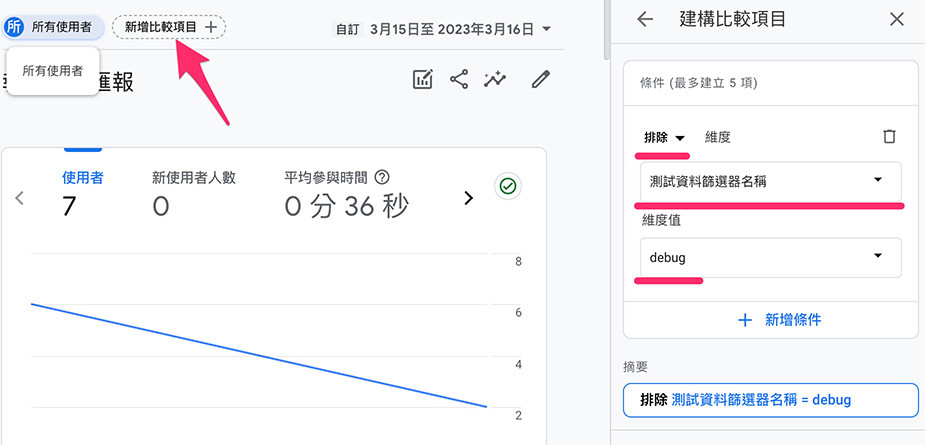Screen dimensions: 925x445
Task: Click 新增條件 to add a condition
Action: click(779, 320)
